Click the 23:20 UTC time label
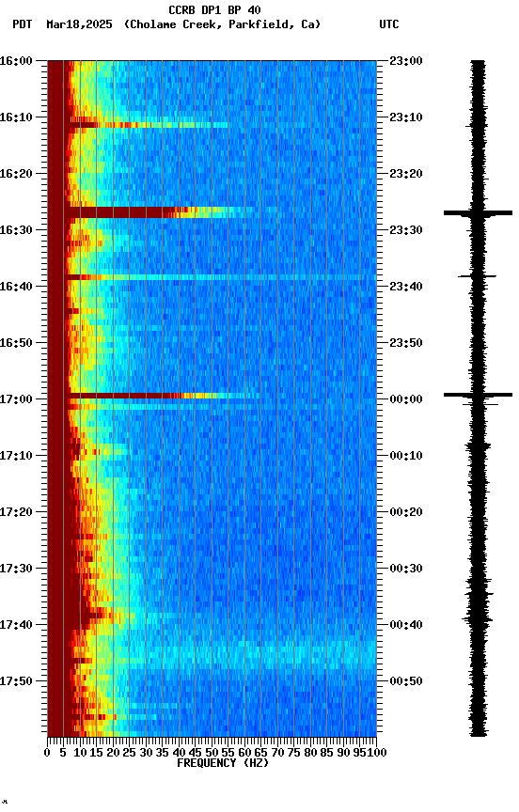The image size is (519, 812). point(406,174)
